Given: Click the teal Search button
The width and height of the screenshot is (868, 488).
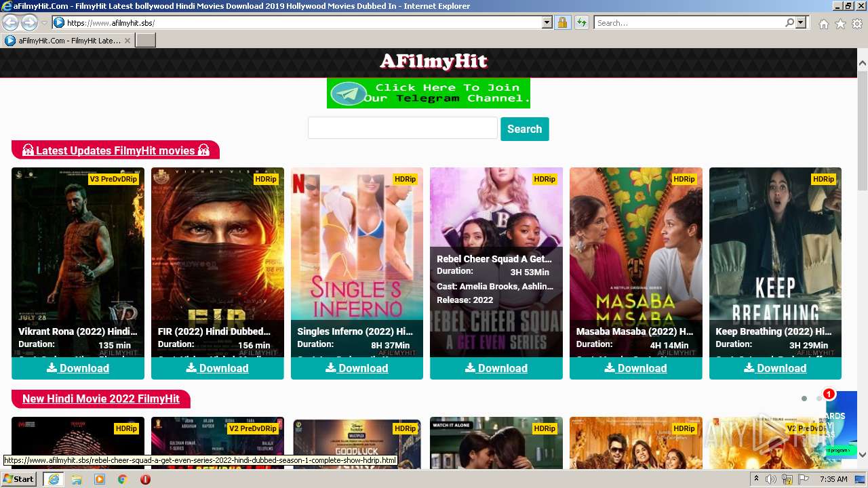Looking at the screenshot, I should [x=525, y=129].
